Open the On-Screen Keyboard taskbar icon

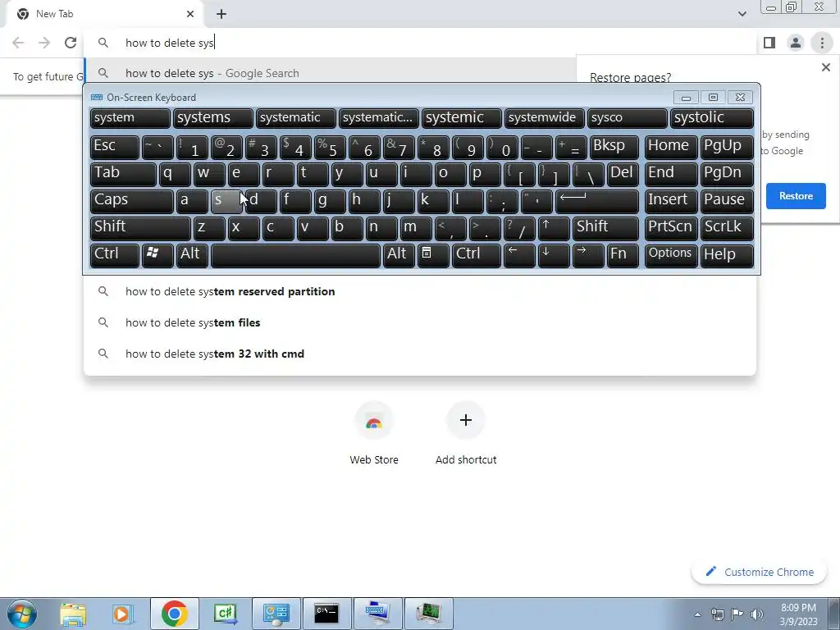tap(377, 614)
